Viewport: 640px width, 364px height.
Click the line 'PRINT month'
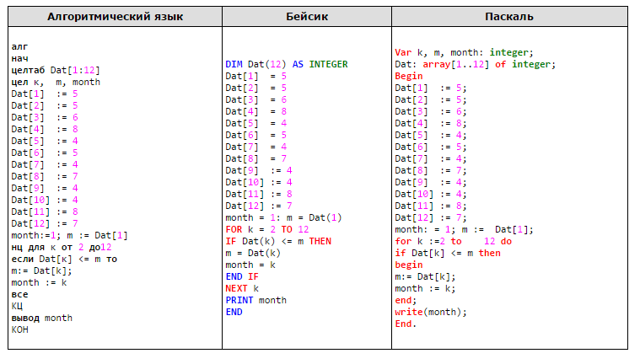tap(256, 301)
